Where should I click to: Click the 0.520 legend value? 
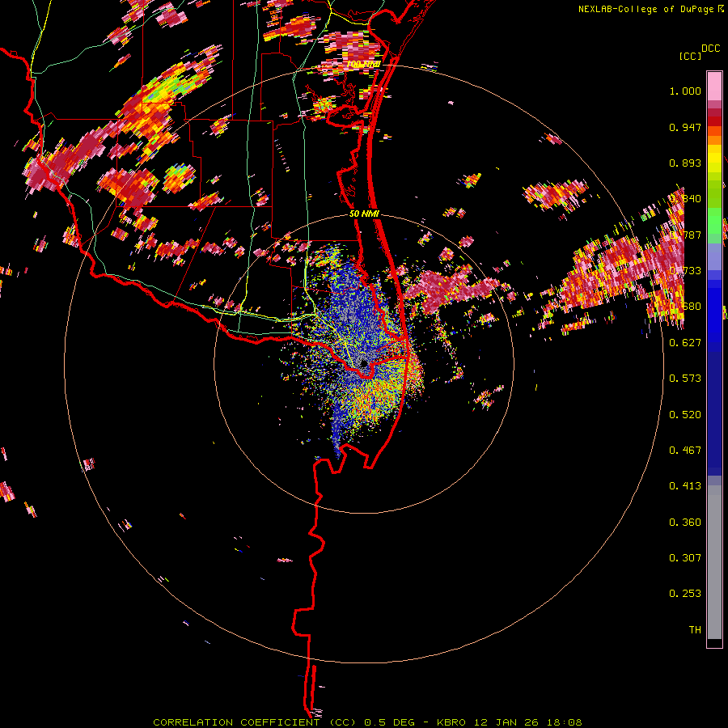(685, 415)
